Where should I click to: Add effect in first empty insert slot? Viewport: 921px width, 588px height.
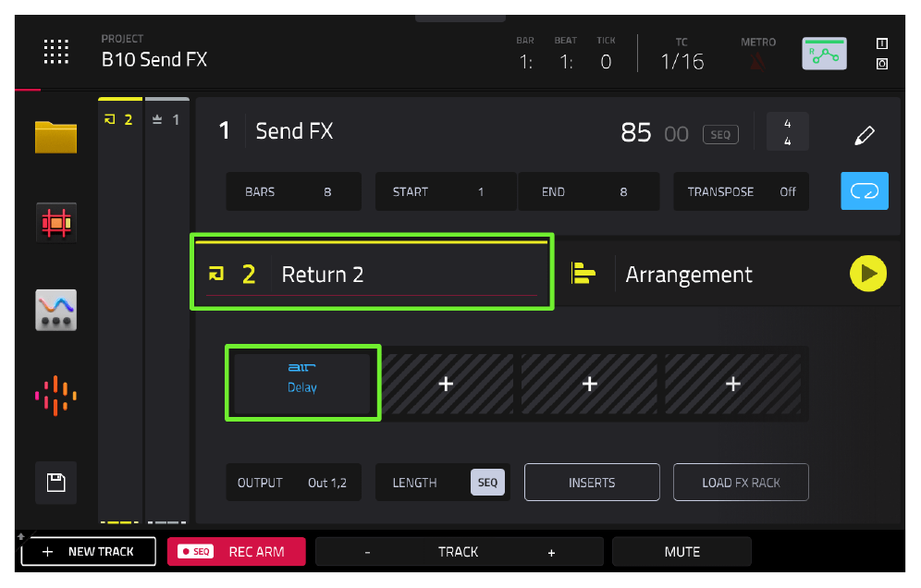446,384
